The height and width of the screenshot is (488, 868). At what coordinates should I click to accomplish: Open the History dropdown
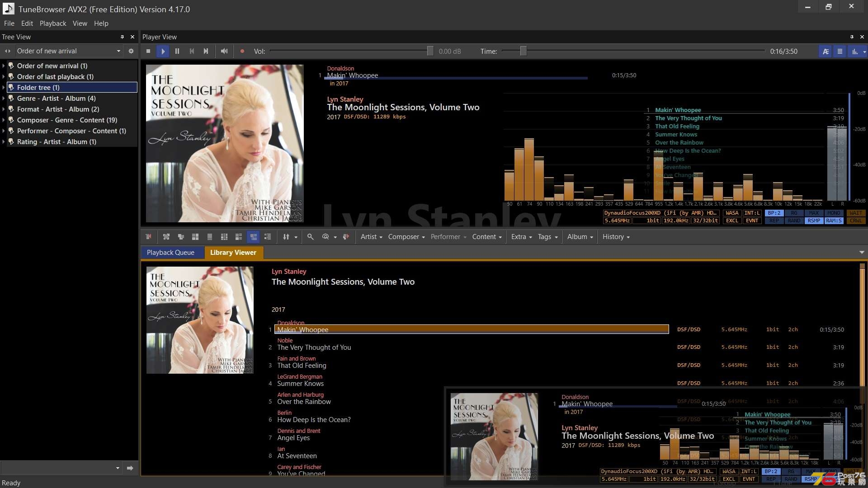[x=616, y=237]
